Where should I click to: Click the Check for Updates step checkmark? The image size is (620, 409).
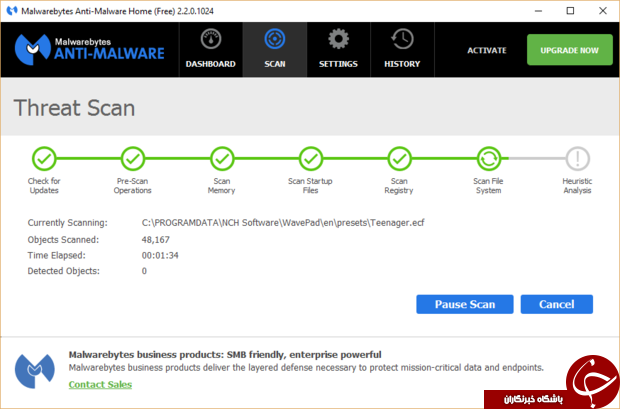click(44, 159)
